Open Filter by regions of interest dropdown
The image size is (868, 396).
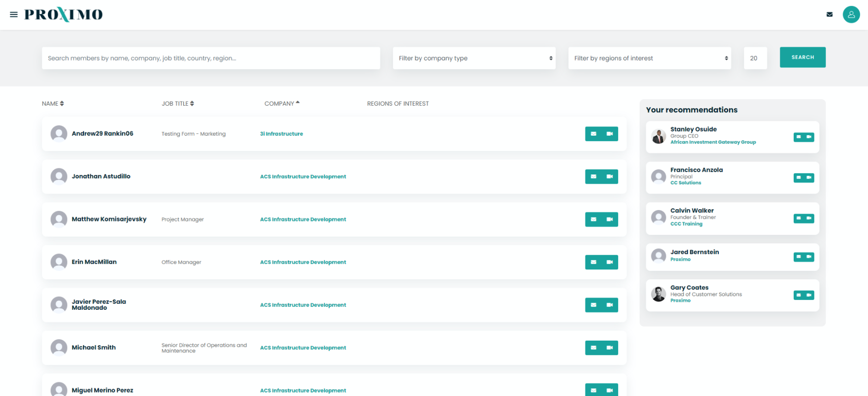pos(650,58)
